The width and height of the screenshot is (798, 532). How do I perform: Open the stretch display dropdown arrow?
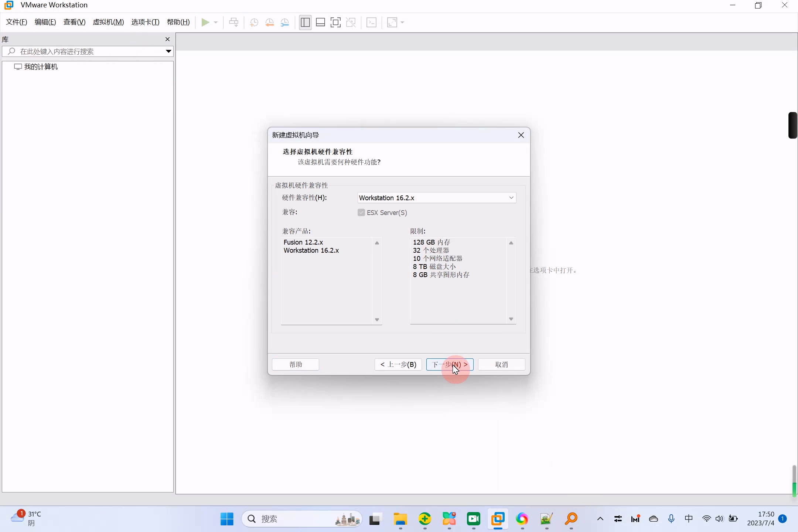click(x=402, y=23)
